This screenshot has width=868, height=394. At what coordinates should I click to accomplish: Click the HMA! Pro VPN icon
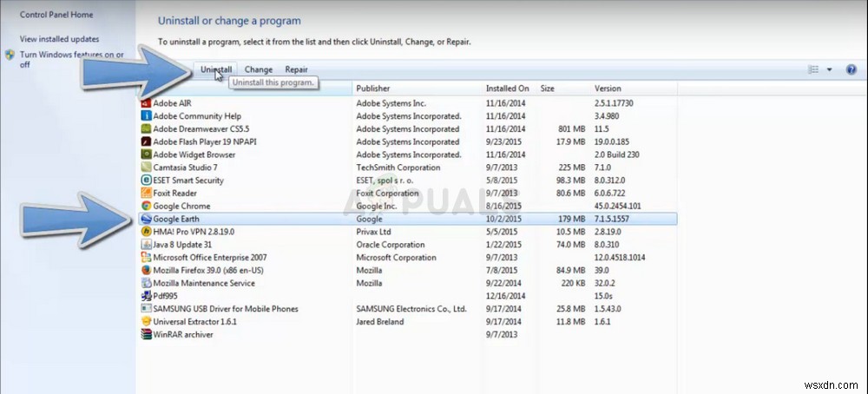tap(146, 232)
